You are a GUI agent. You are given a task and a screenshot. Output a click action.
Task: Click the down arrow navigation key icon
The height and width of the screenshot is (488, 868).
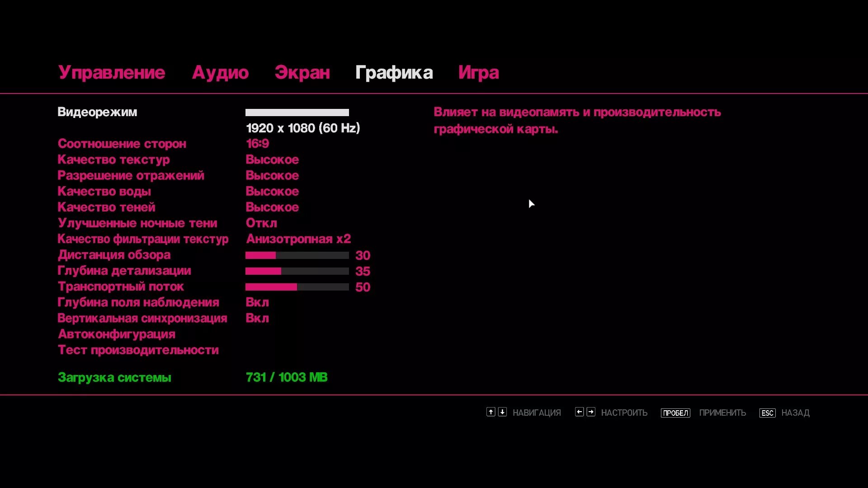pyautogui.click(x=502, y=412)
